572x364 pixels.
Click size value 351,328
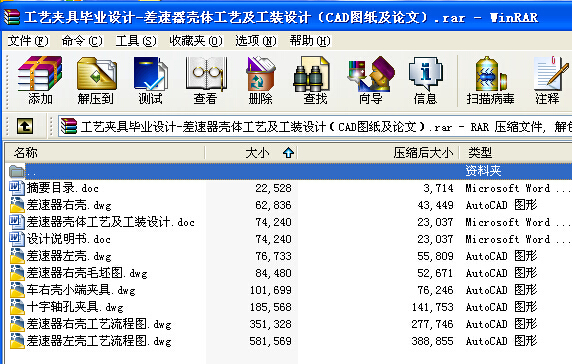tap(270, 324)
